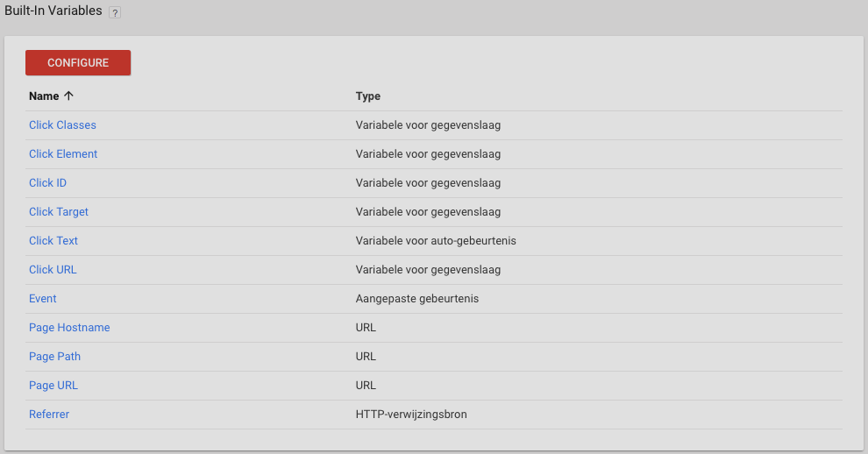Open the Page URL variable
The width and height of the screenshot is (868, 454).
pyautogui.click(x=53, y=386)
